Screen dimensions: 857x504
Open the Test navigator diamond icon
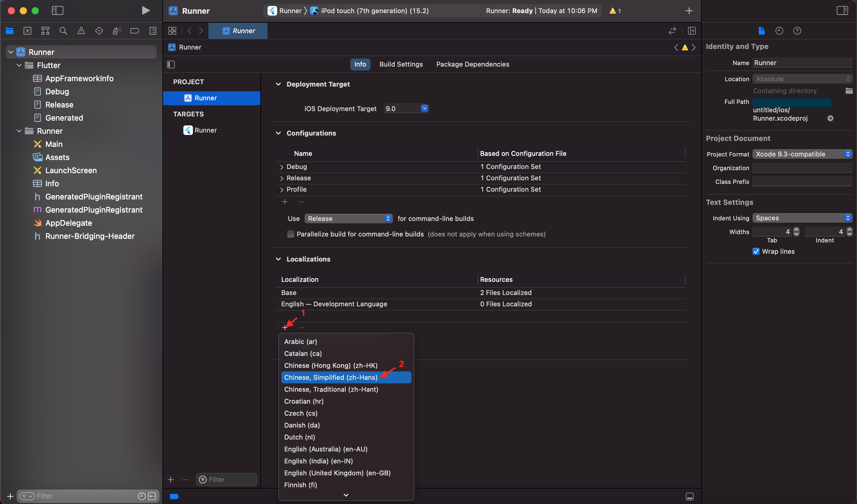99,31
